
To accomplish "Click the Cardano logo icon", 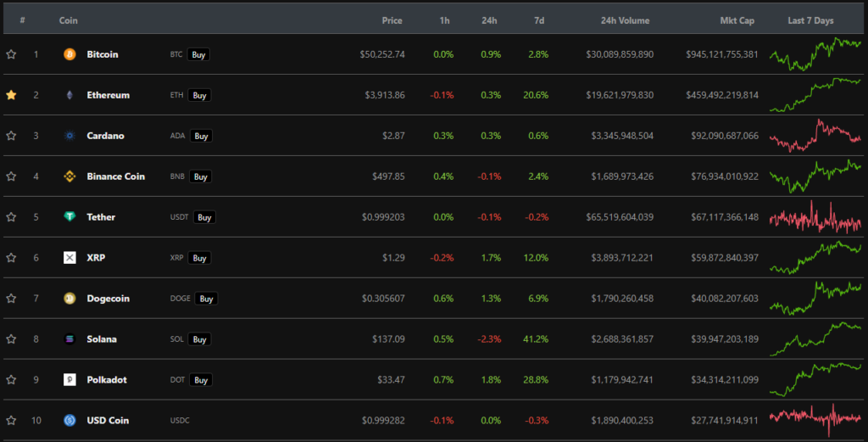I will [x=70, y=136].
